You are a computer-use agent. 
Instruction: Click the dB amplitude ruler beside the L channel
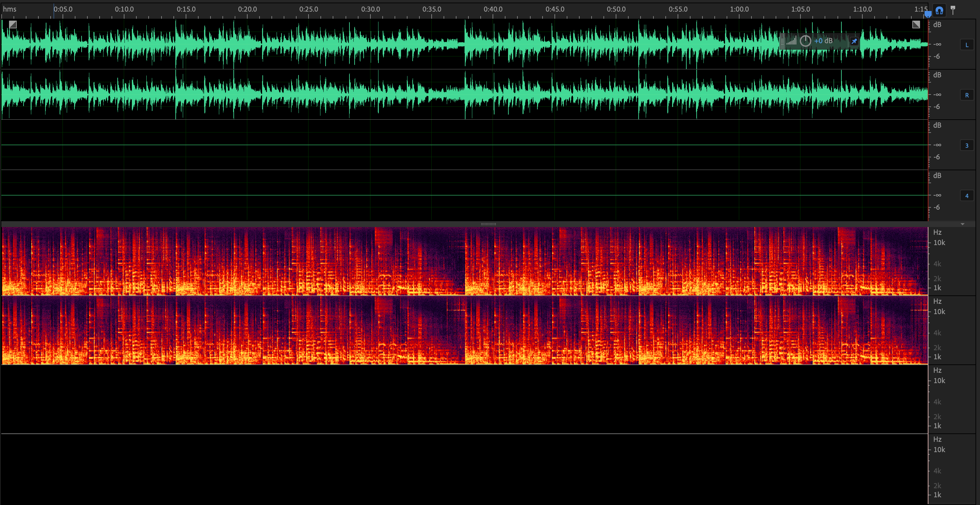936,44
